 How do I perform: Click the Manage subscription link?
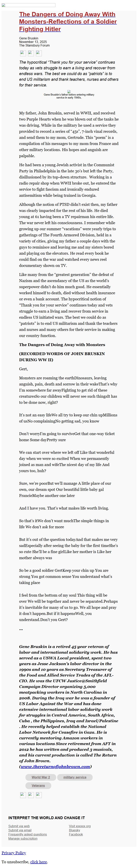pos(23,838)
